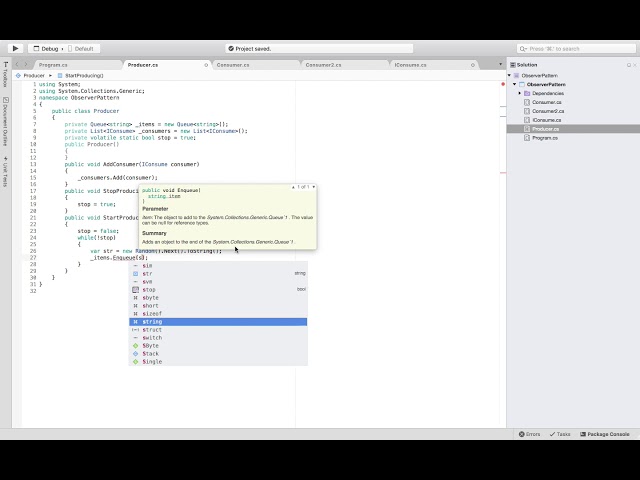Expand the Dependencies folder
640x480 pixels.
[520, 93]
